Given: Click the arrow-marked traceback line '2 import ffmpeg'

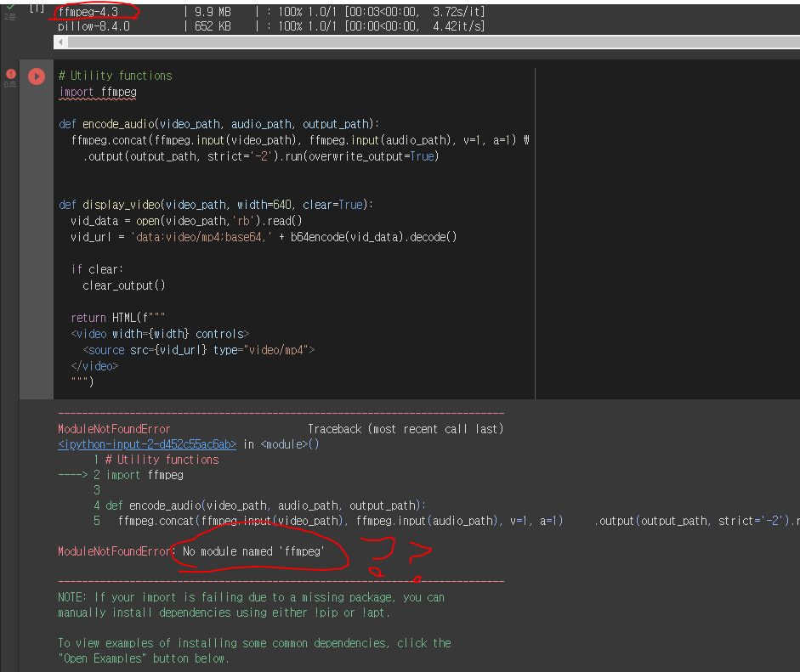Looking at the screenshot, I should 121,475.
